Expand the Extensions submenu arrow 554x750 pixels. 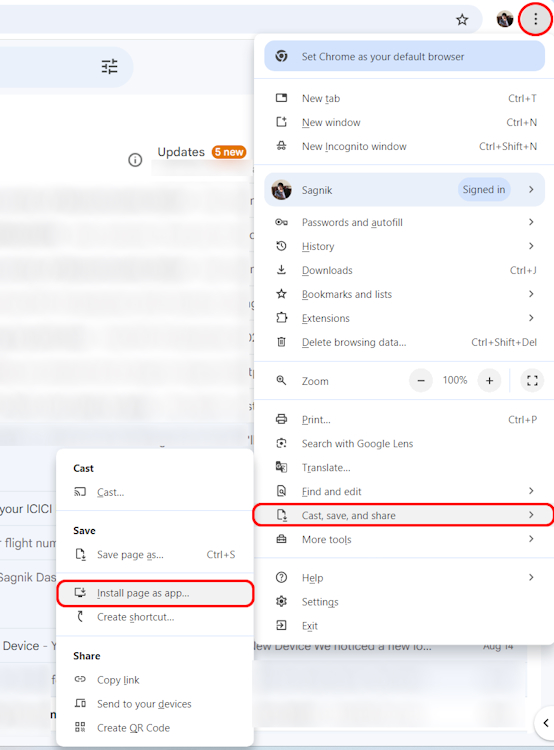(x=531, y=318)
